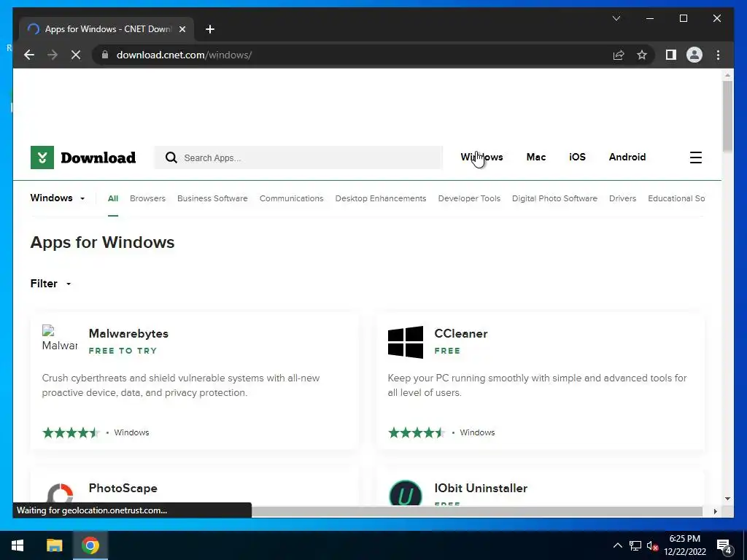Click the Download wordmark text
This screenshot has width=747, height=560.
click(x=98, y=157)
